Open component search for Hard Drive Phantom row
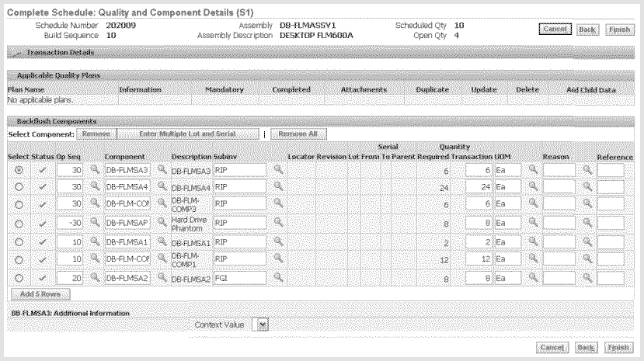 tap(162, 222)
